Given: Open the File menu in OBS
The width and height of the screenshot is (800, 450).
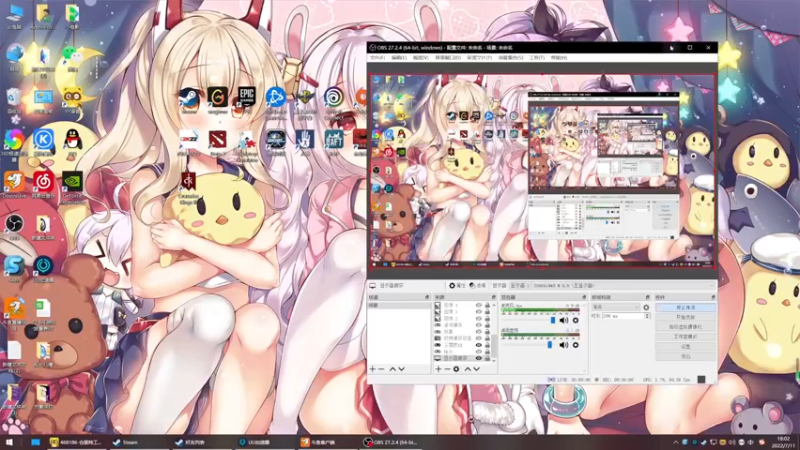Looking at the screenshot, I should click(377, 58).
